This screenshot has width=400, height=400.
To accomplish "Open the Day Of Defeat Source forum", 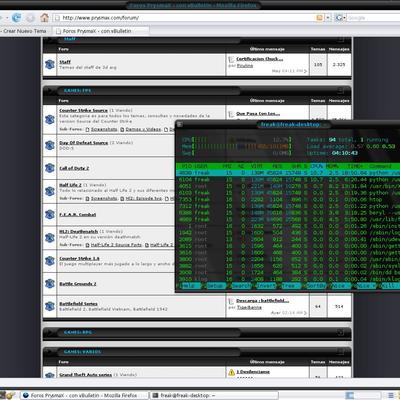I will coord(83,143).
